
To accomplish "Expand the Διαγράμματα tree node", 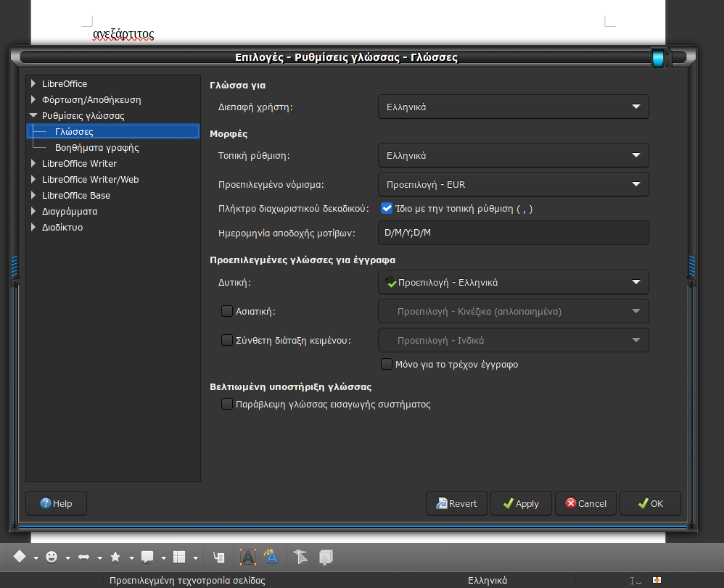I will (x=33, y=211).
